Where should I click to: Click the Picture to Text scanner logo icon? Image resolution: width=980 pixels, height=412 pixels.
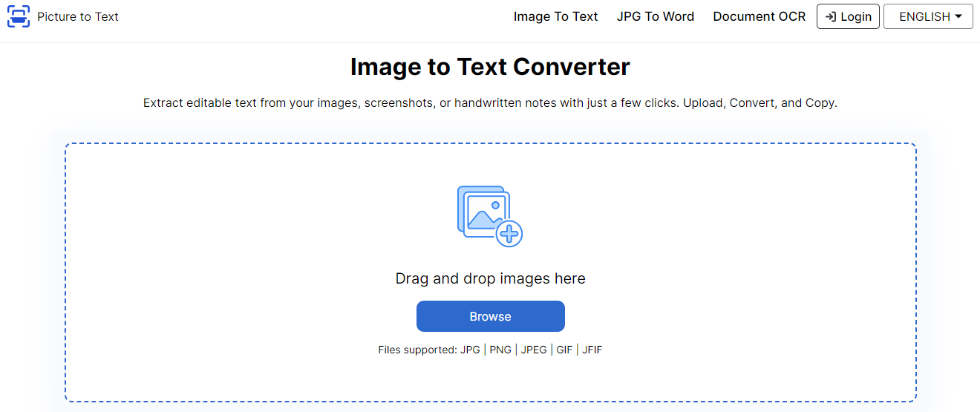[x=19, y=16]
